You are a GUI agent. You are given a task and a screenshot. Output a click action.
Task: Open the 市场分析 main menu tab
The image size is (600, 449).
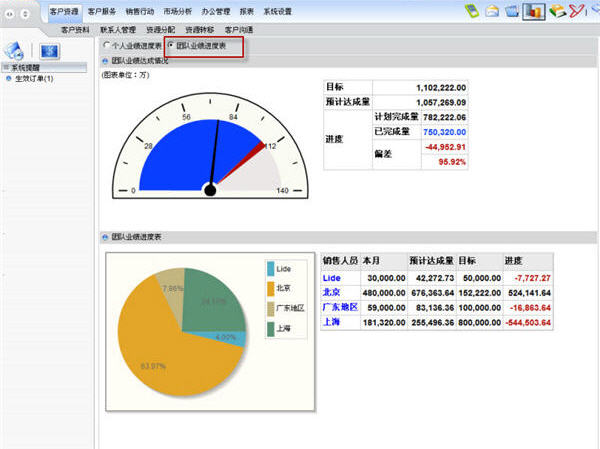pos(178,11)
